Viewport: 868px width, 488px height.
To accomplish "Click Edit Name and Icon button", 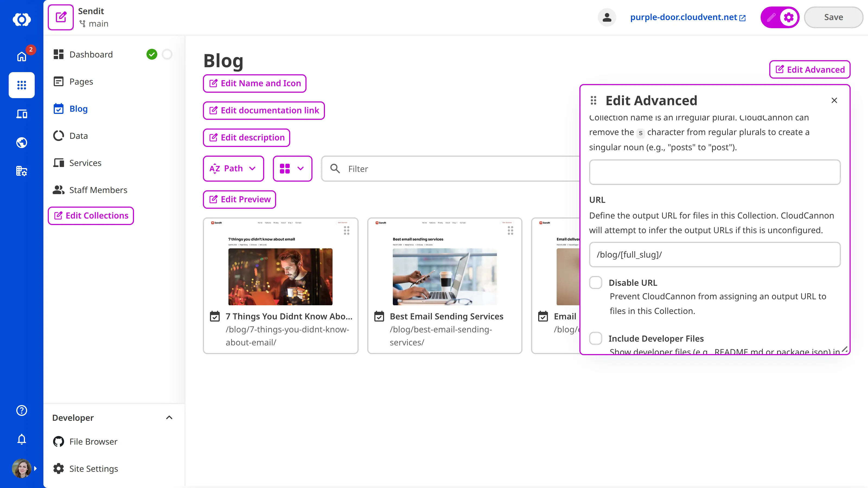I will tap(254, 83).
